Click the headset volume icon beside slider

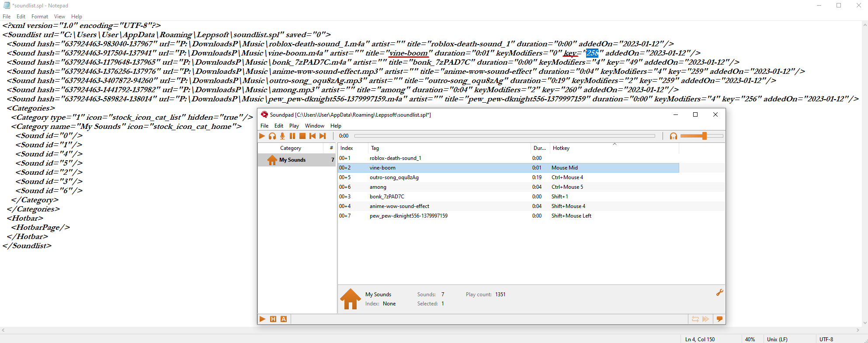[673, 136]
